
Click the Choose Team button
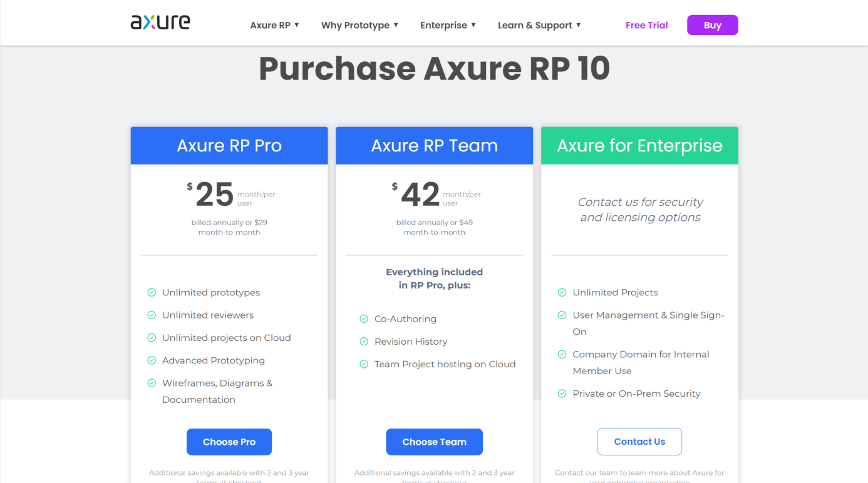[x=434, y=442]
